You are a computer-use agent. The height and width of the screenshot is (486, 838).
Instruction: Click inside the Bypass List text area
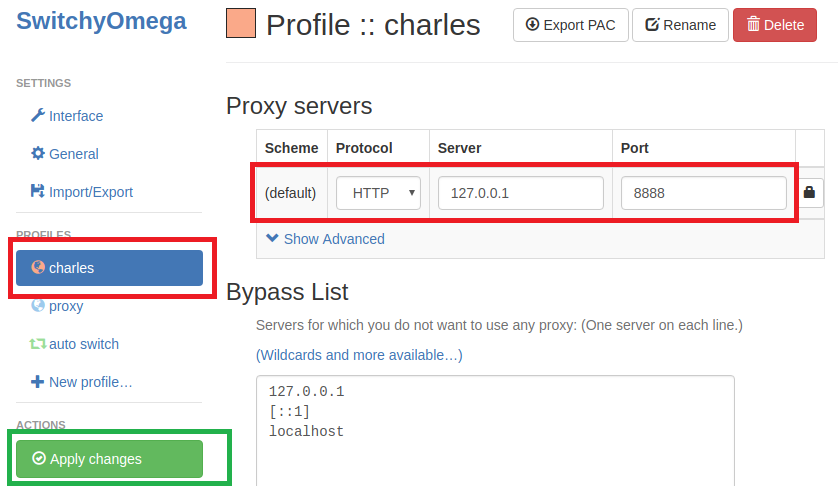click(495, 431)
